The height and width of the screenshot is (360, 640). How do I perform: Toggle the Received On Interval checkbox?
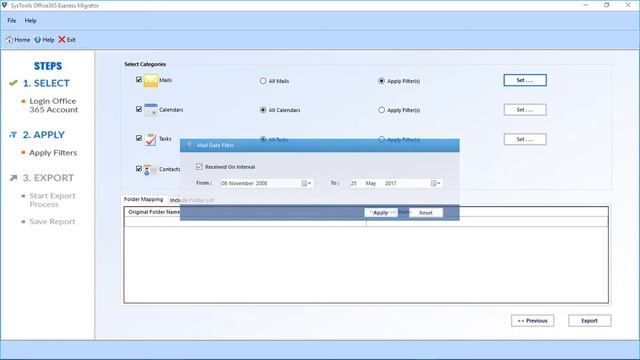199,167
